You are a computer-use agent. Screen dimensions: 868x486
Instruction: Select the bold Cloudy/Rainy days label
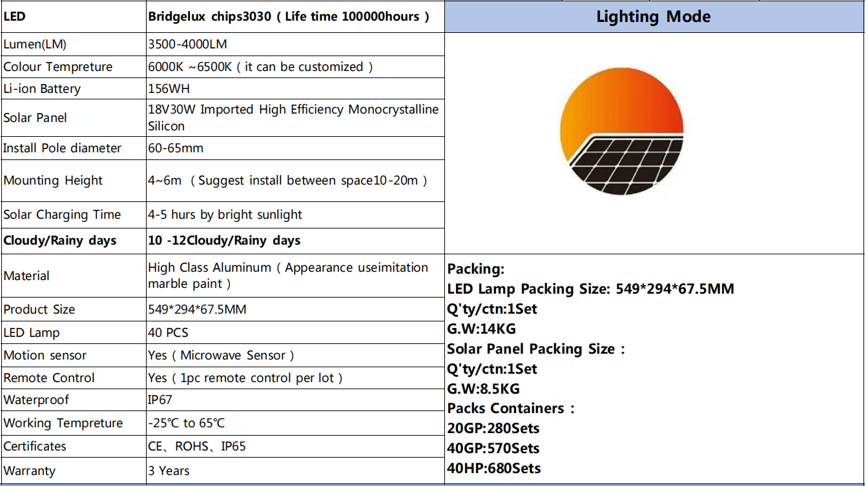pyautogui.click(x=60, y=241)
